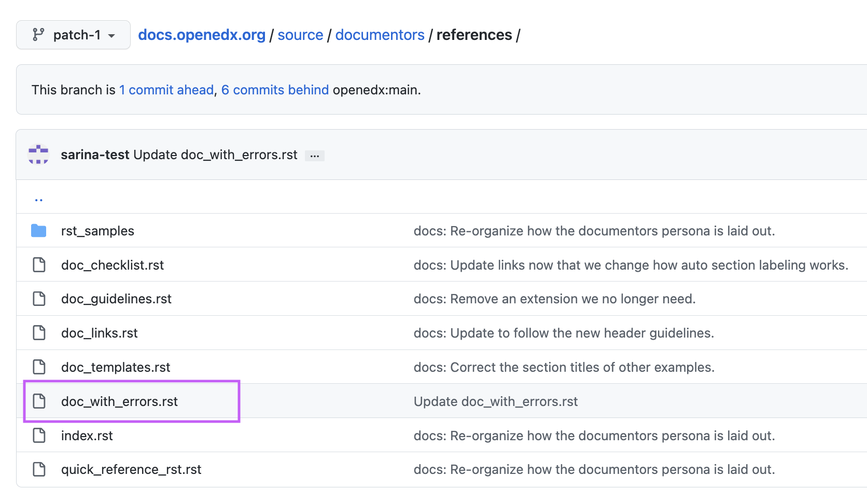Click the Update doc_with_errors.rst commit message
The image size is (867, 504).
(x=495, y=401)
